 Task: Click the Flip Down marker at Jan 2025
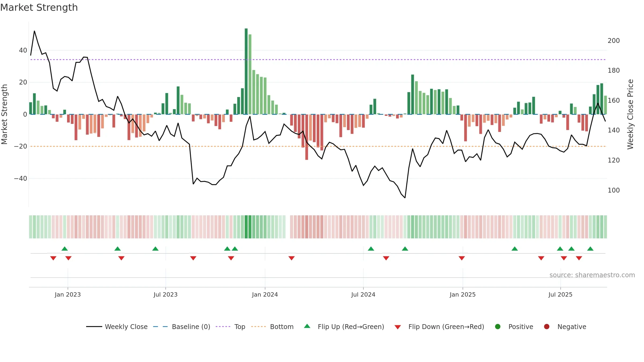[462, 258]
